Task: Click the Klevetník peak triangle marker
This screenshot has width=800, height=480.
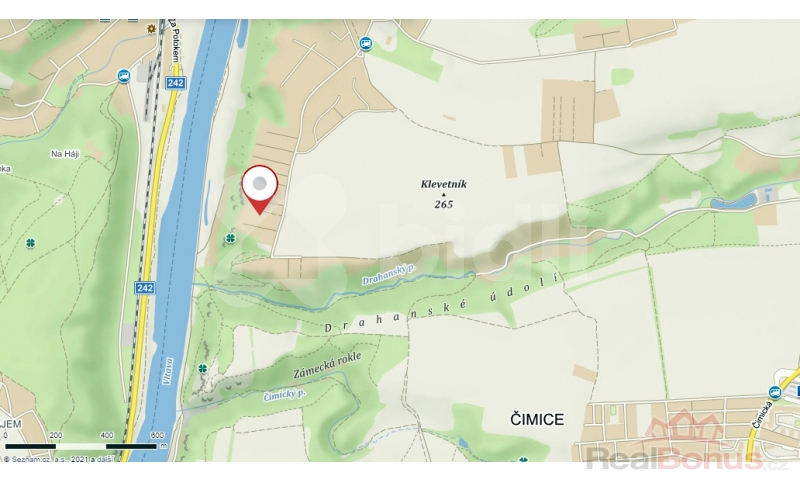Action: point(443,194)
